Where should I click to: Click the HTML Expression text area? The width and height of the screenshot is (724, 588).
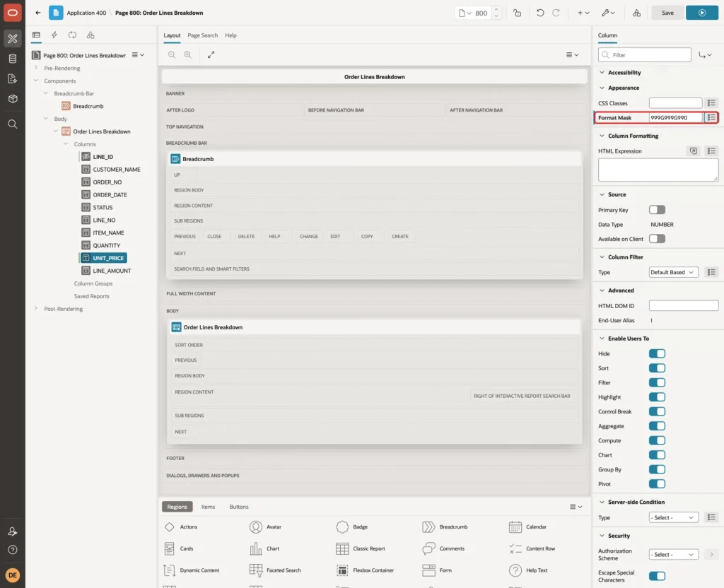click(x=658, y=170)
